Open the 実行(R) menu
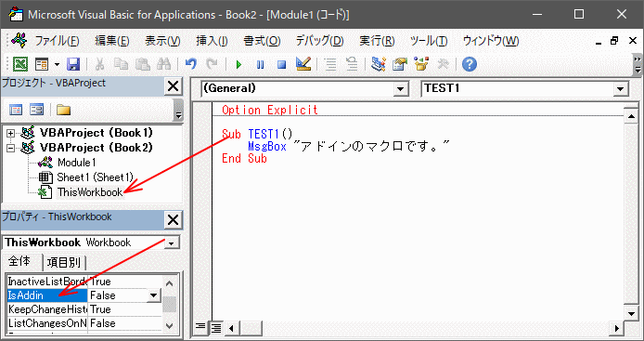The height and width of the screenshot is (341, 644). [x=377, y=41]
